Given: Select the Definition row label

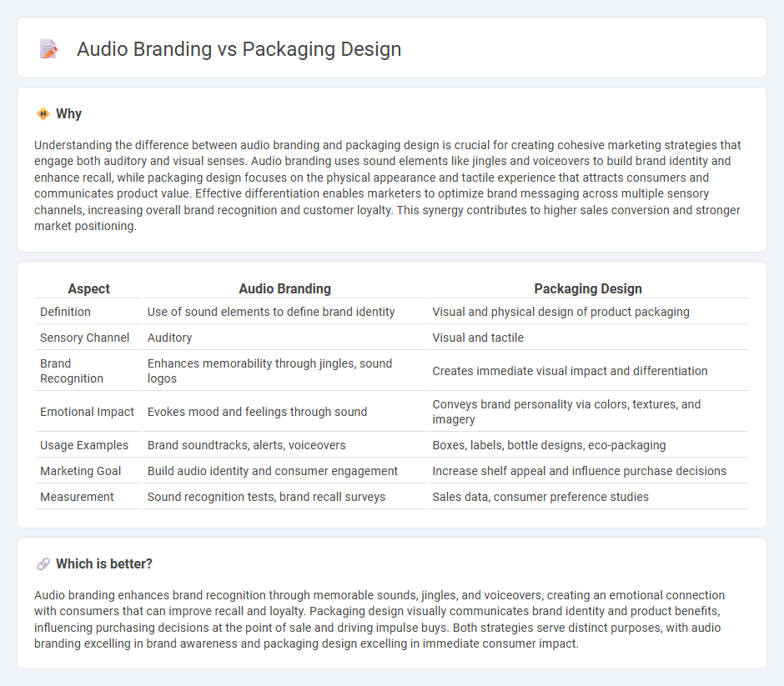Looking at the screenshot, I should [x=64, y=311].
